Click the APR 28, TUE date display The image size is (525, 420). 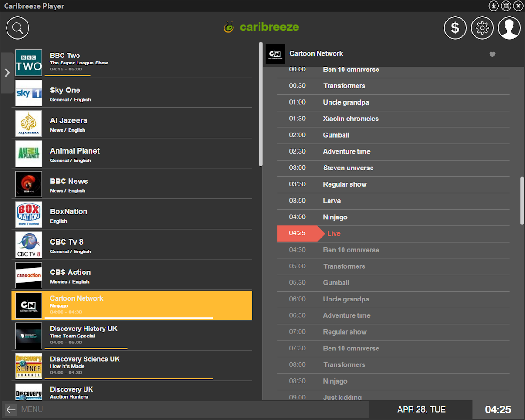[x=421, y=410]
